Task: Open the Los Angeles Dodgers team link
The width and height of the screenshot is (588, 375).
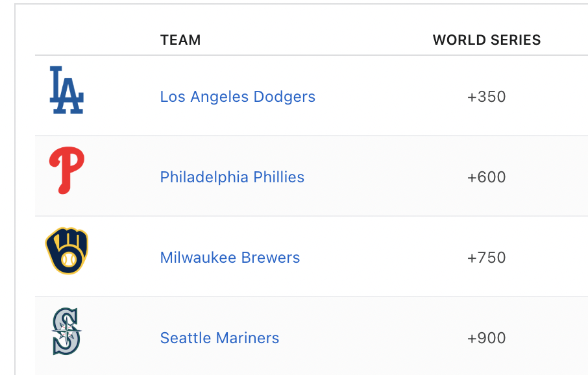Action: tap(238, 97)
